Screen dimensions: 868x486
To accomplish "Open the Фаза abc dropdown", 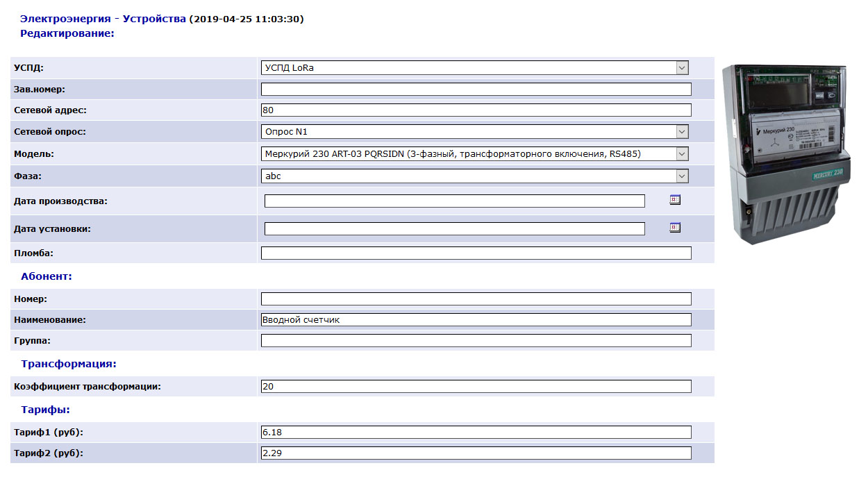I will click(x=682, y=176).
